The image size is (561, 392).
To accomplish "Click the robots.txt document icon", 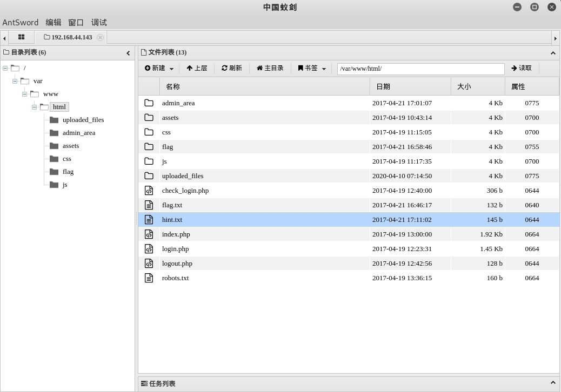I will coord(149,278).
